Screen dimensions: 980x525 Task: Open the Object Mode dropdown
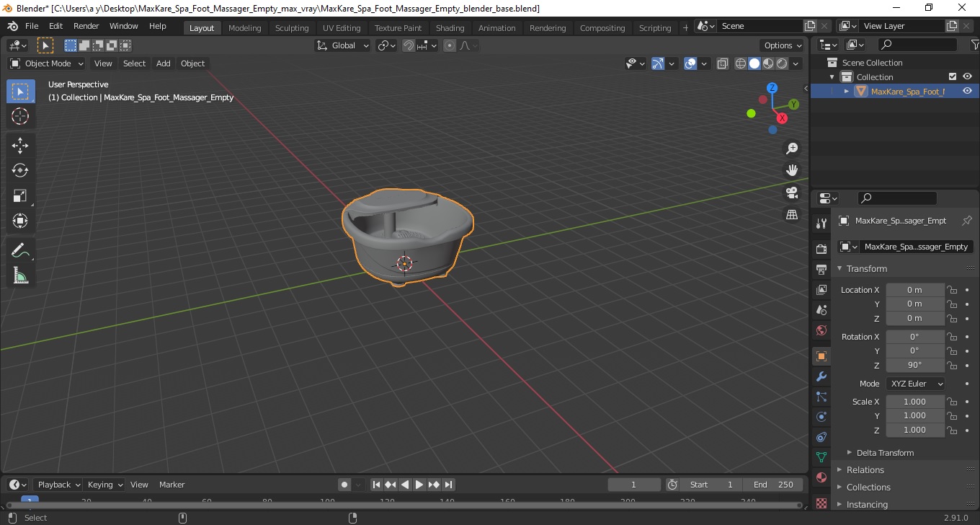point(47,63)
